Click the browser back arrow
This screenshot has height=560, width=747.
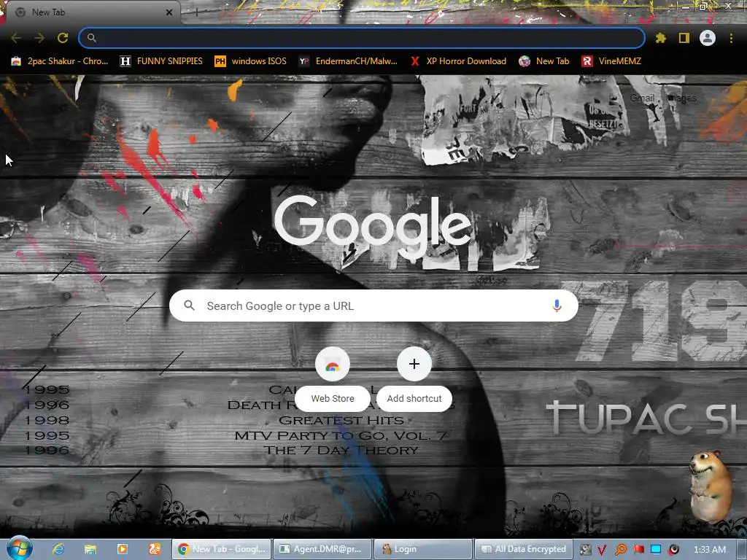point(16,38)
